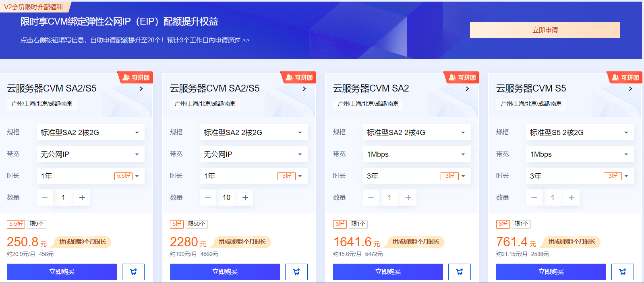The width and height of the screenshot is (644, 283).
Task: Click 可拼团 badge on CVM SA2 card
Action: pos(462,77)
